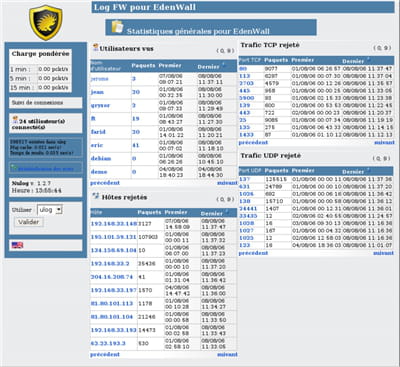Click the green reset icon in sidebar

point(14,168)
